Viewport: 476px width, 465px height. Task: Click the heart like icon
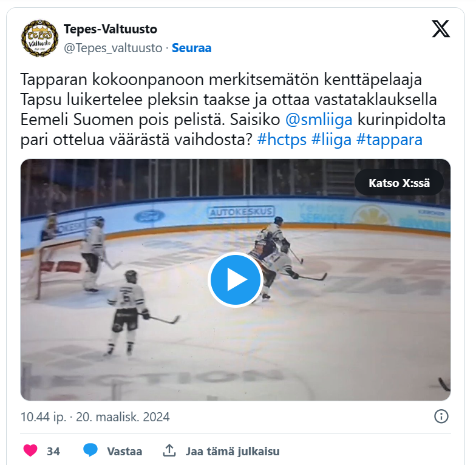[x=30, y=450]
